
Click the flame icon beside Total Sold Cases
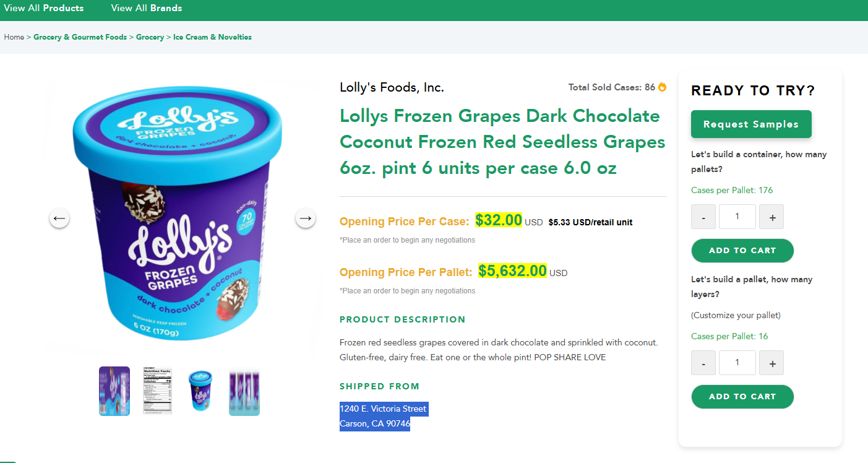coord(662,87)
